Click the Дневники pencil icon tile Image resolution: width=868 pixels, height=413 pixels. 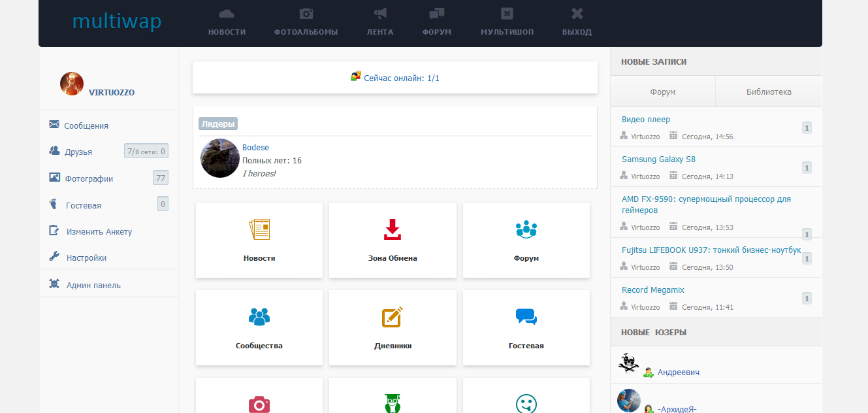pyautogui.click(x=392, y=318)
